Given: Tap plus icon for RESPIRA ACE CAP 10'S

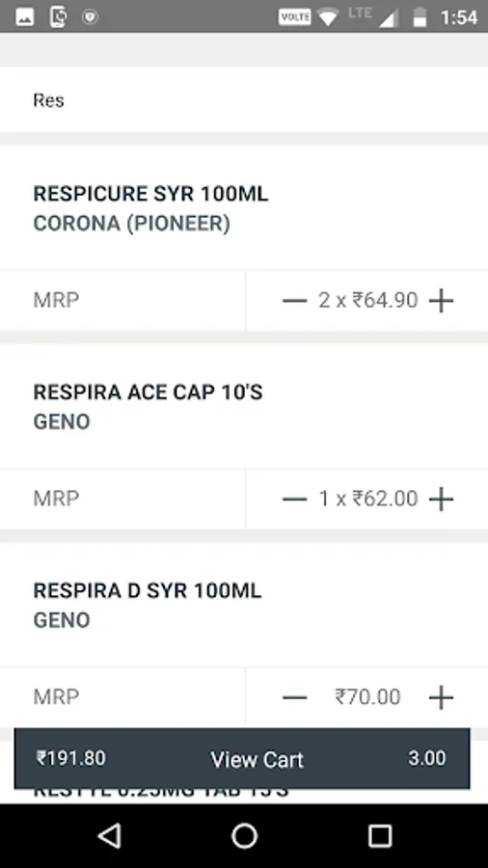Looking at the screenshot, I should pos(441,500).
